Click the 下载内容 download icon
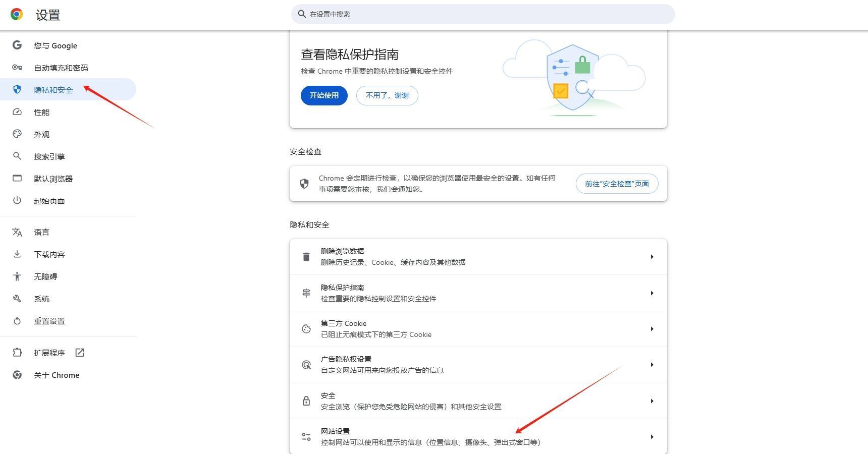The height and width of the screenshot is (454, 868). pos(17,254)
